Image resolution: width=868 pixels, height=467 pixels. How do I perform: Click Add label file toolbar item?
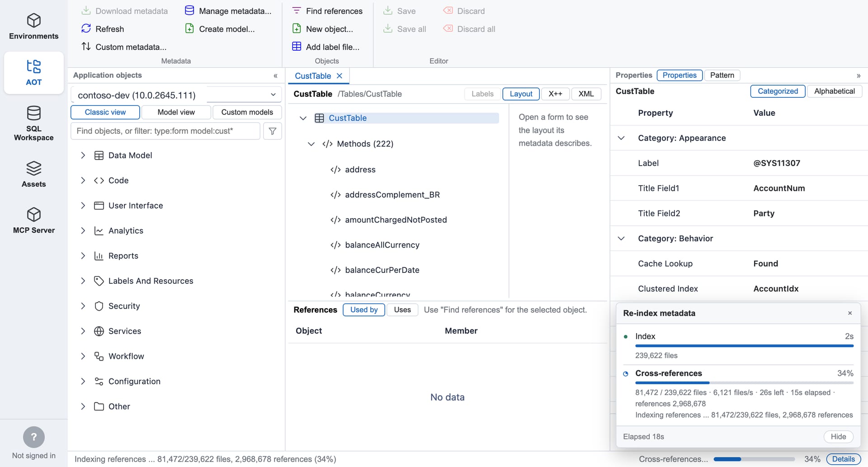[x=325, y=47]
